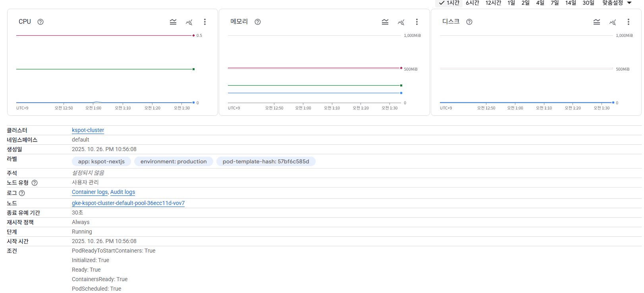Image resolution: width=644 pixels, height=293 pixels.
Task: Open CPU chart more options menu
Action: click(x=205, y=22)
